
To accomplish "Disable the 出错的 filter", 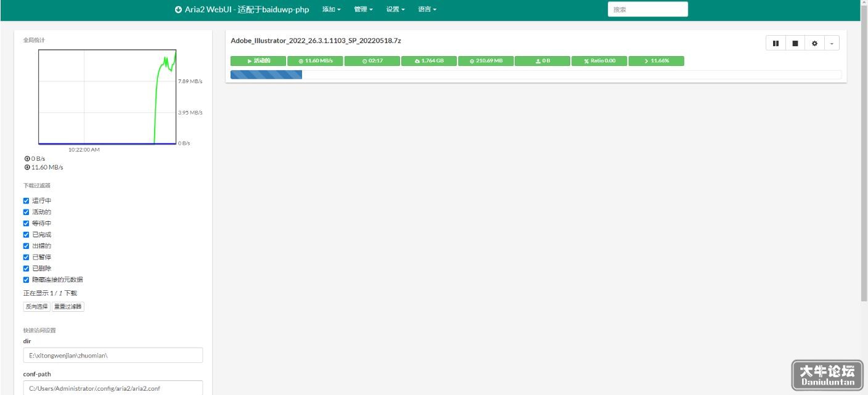I will pyautogui.click(x=26, y=246).
